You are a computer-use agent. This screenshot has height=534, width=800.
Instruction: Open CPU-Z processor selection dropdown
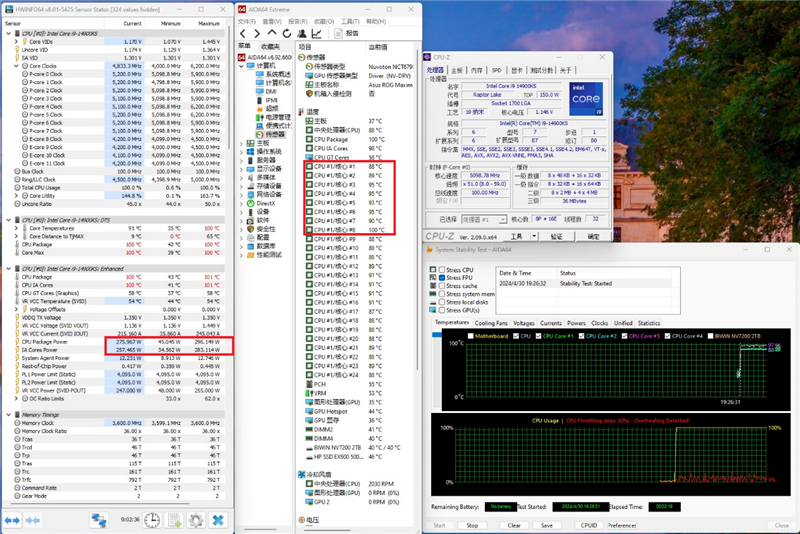point(502,220)
